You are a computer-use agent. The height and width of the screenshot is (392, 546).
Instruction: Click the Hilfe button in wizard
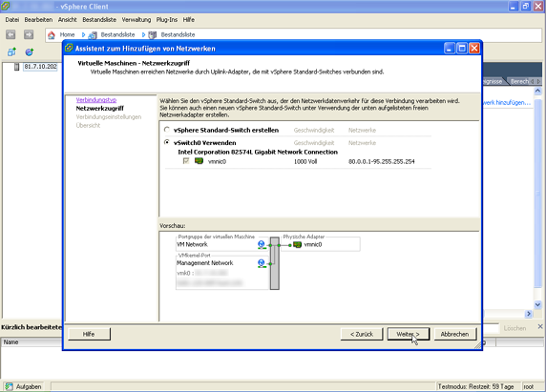[89, 334]
